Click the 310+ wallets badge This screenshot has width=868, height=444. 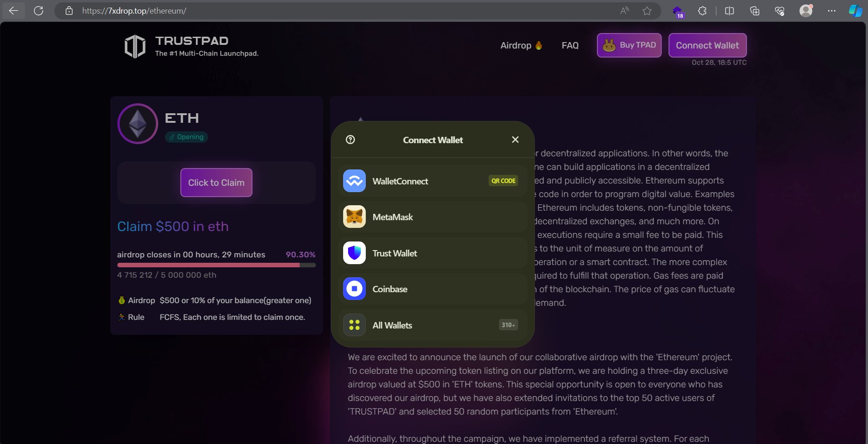(x=508, y=325)
